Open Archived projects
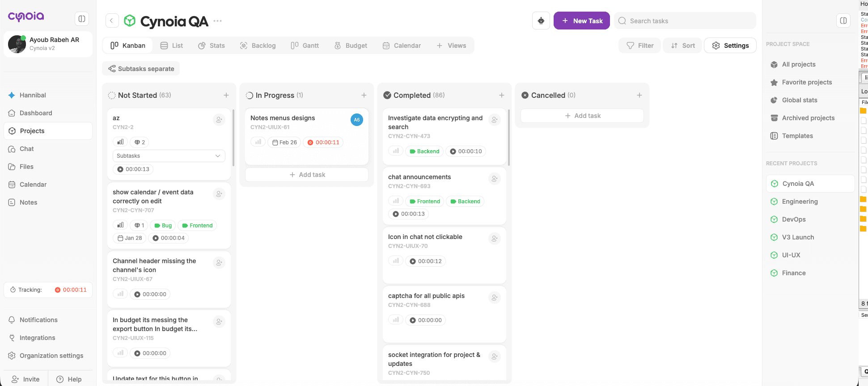Viewport: 868px width, 386px height. pos(810,118)
